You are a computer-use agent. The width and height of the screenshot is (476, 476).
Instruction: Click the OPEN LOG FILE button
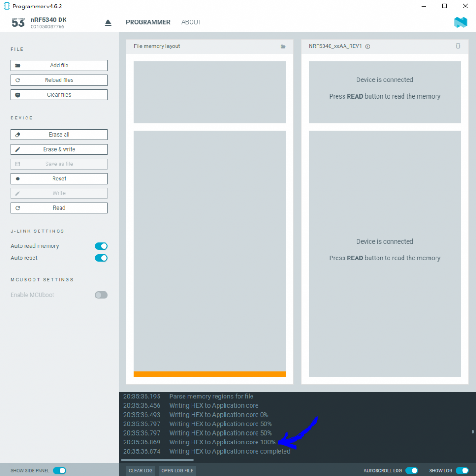177,471
